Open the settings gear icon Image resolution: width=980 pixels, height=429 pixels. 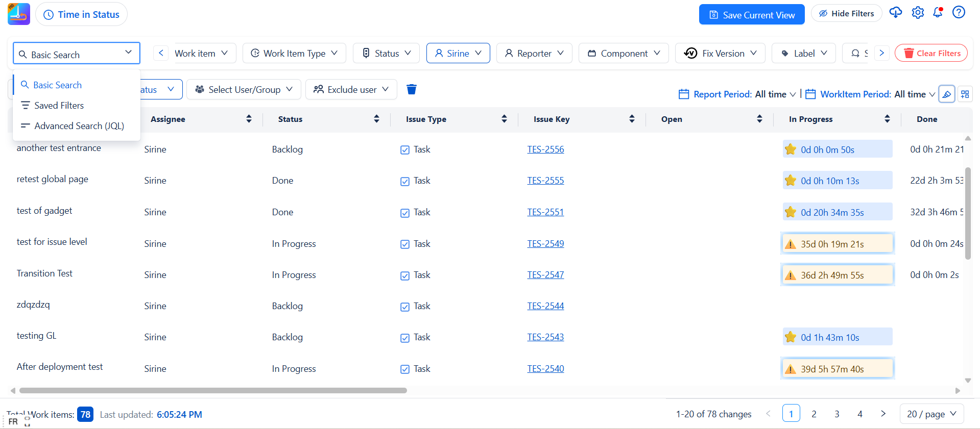tap(918, 13)
